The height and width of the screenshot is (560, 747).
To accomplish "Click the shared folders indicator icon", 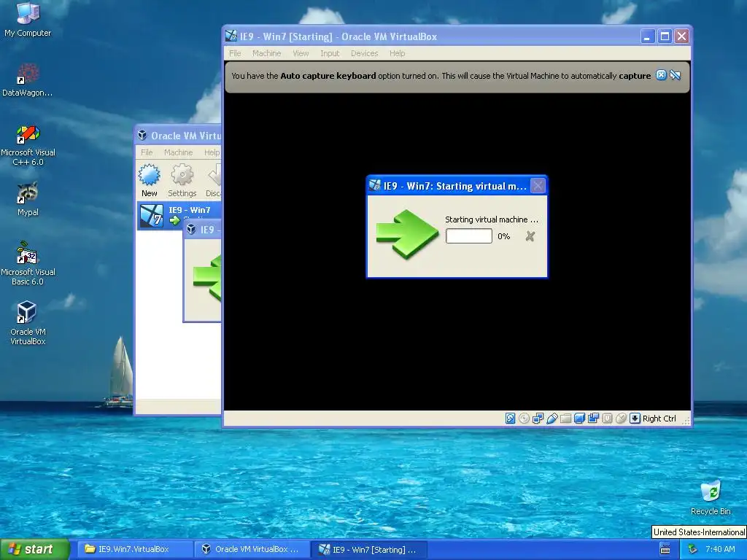I will click(x=565, y=419).
